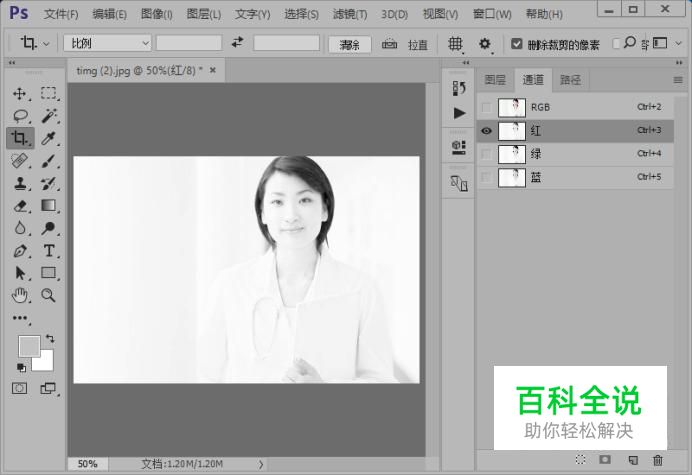Select the Blur tool
This screenshot has width=692, height=475.
tap(20, 228)
